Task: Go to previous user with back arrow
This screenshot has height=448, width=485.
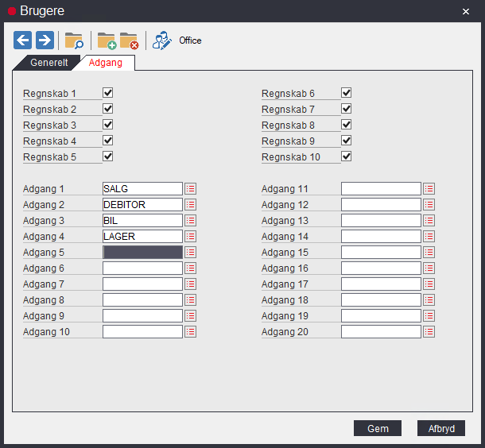Action: point(22,41)
